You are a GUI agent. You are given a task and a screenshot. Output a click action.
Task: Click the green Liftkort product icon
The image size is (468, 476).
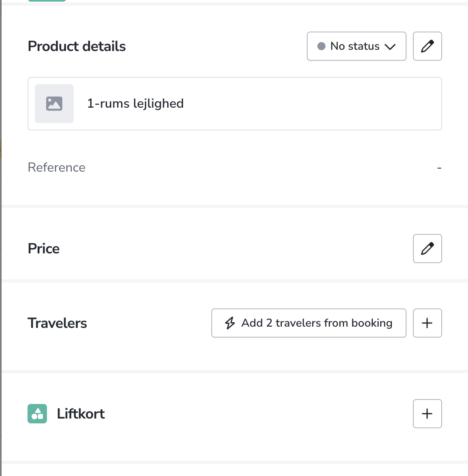click(37, 414)
